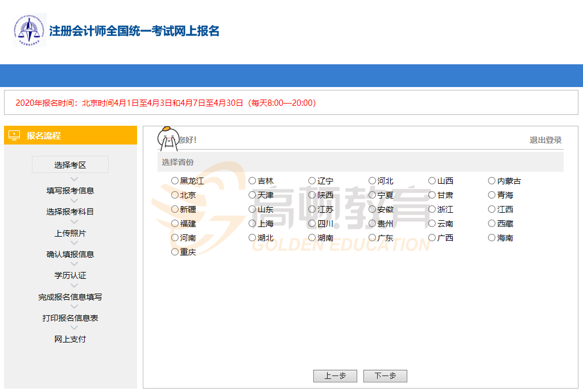
Task: Choose the 内蒙古 radio option
Action: coord(492,181)
